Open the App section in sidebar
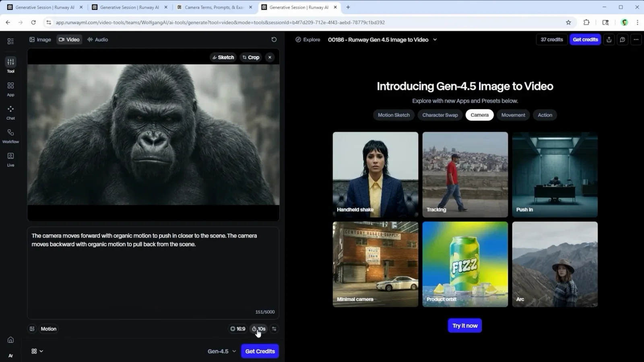Image resolution: width=644 pixels, height=362 pixels. [10, 89]
